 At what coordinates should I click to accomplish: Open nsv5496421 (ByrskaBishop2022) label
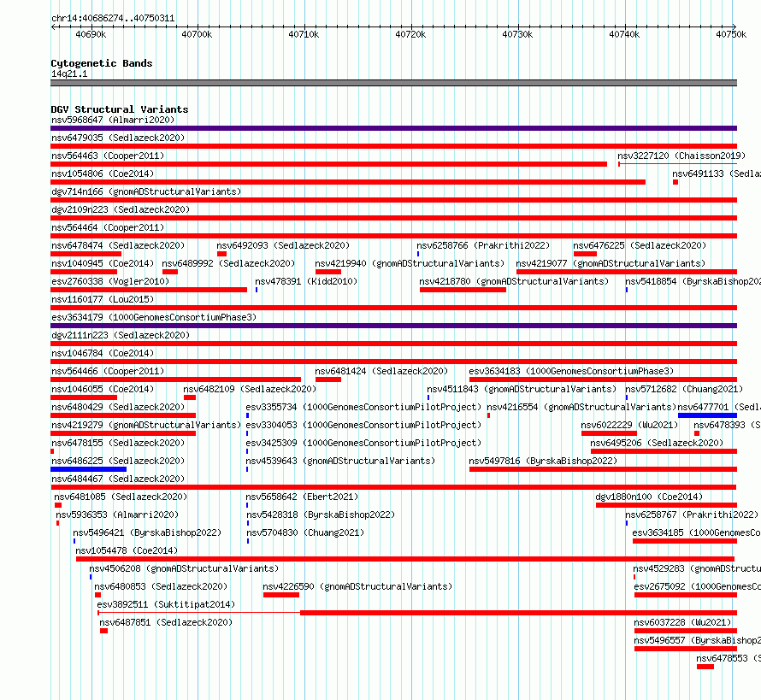[147, 532]
